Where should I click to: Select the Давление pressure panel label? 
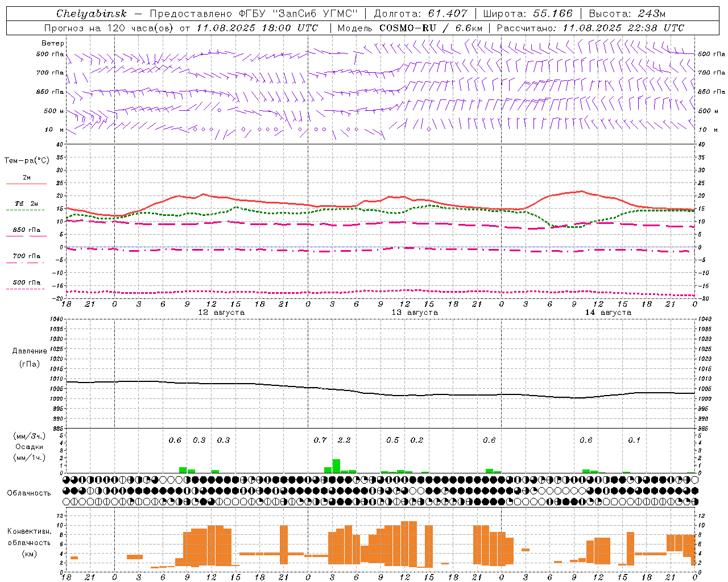30,351
